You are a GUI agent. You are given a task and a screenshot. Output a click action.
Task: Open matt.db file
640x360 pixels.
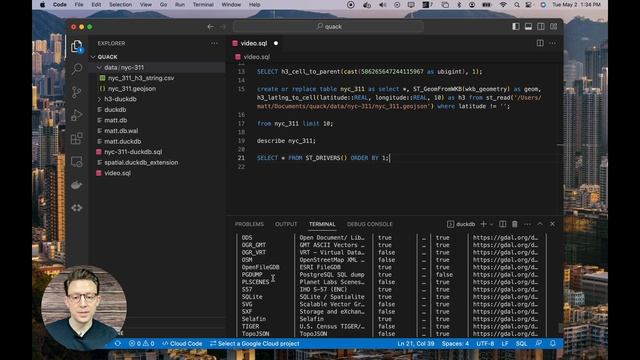pos(116,120)
